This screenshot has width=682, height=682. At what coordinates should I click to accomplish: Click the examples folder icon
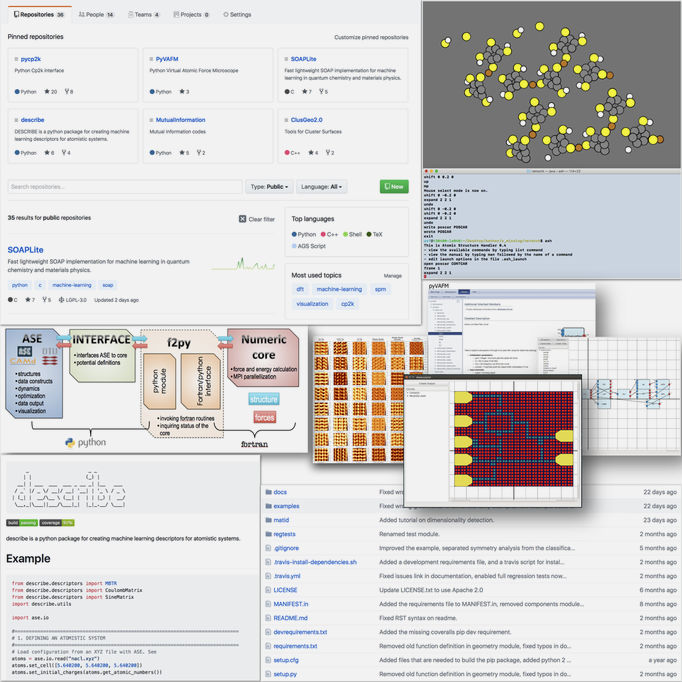[267, 506]
